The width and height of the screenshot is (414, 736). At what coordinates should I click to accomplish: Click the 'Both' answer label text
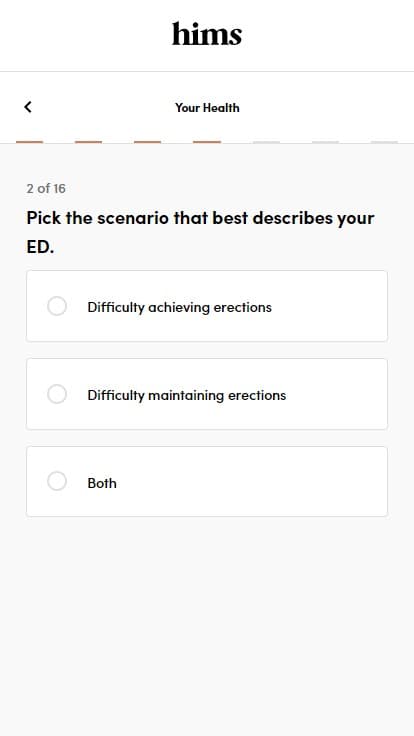coord(102,483)
